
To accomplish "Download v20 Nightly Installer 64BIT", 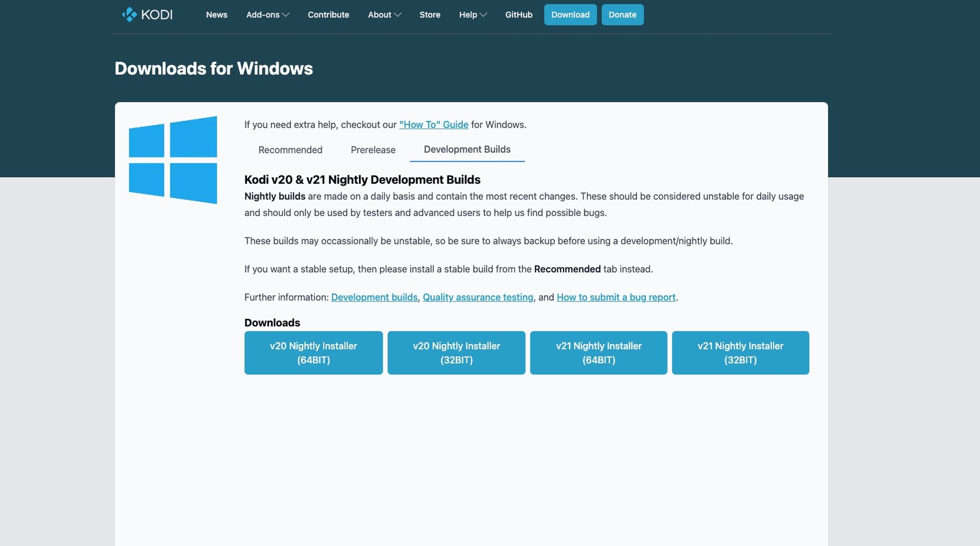I will (x=313, y=353).
